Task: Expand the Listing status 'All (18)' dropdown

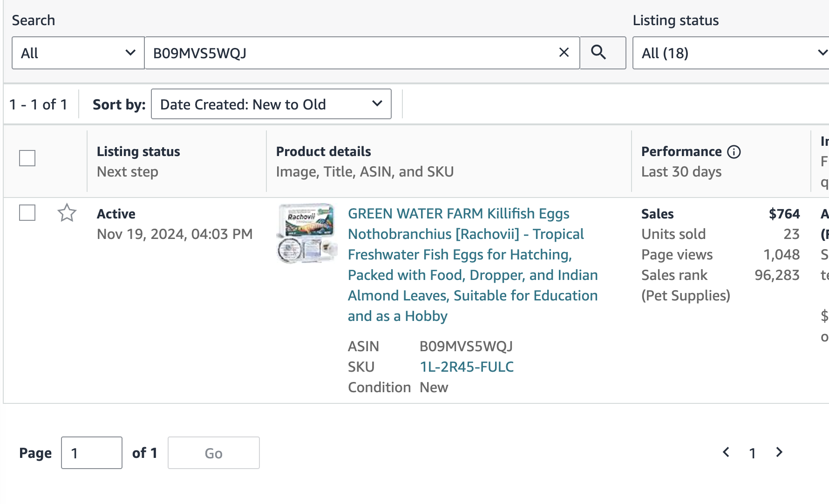Action: point(731,53)
